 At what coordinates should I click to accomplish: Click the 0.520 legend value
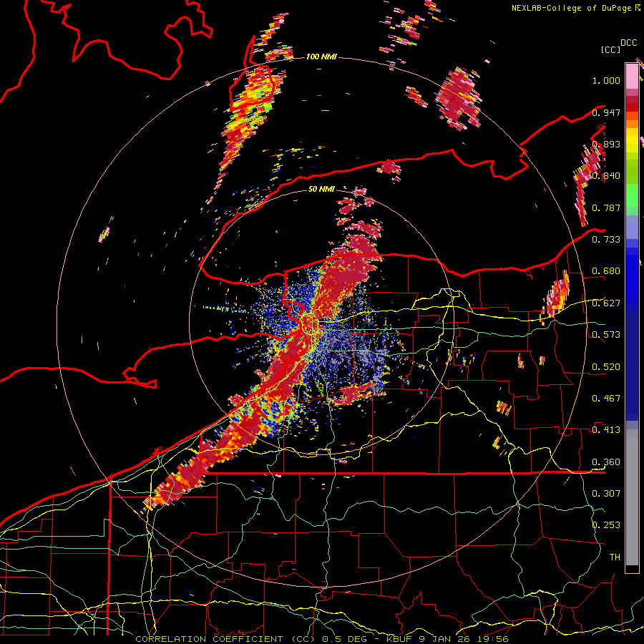(606, 367)
